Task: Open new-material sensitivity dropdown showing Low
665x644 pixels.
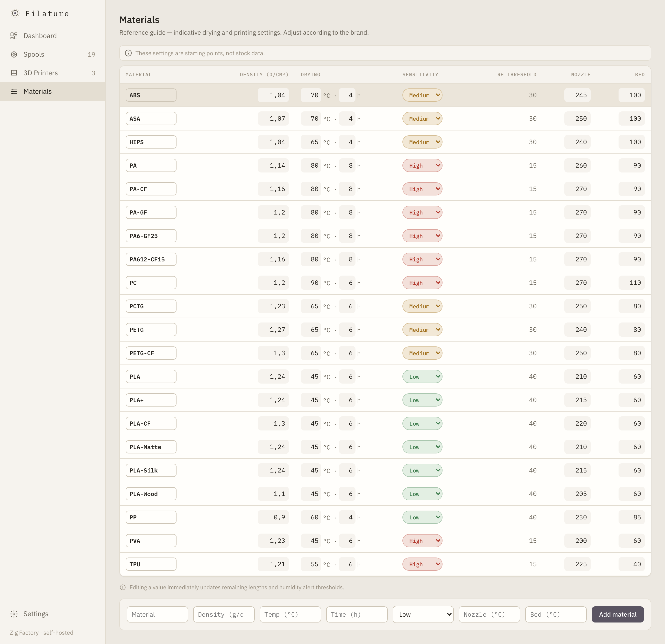Action: click(x=423, y=614)
